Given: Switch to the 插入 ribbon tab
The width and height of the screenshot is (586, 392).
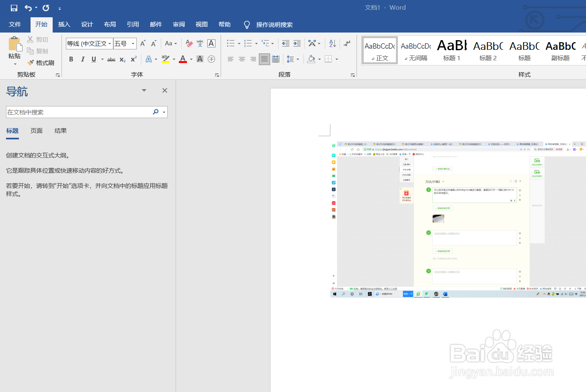Looking at the screenshot, I should (64, 24).
